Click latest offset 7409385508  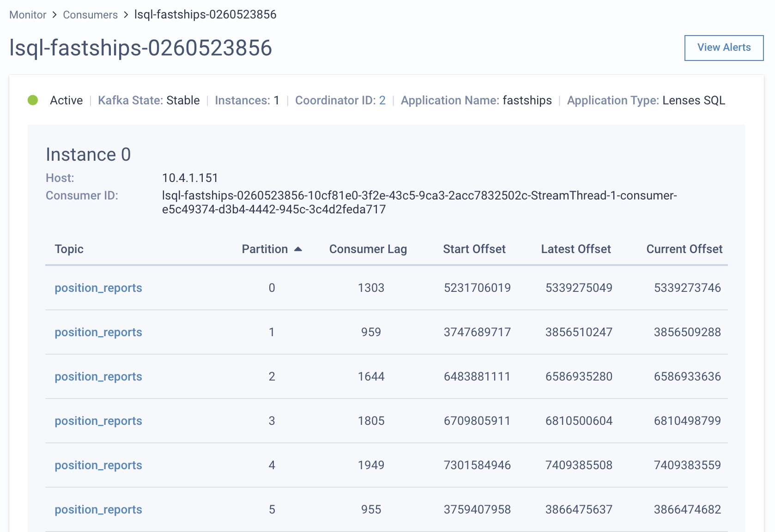pos(579,465)
